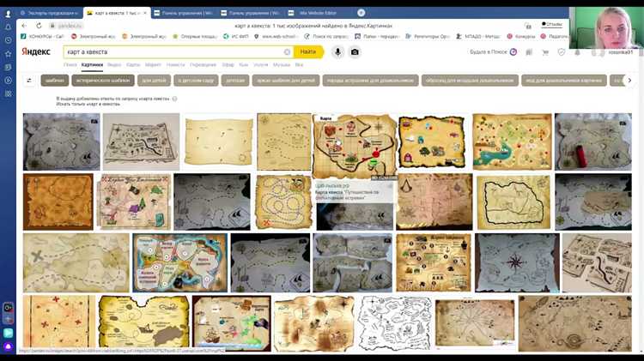This screenshot has height=361, width=644.
Task: Open the colorful regions map thumbnail with the blue border
Action: point(180,262)
